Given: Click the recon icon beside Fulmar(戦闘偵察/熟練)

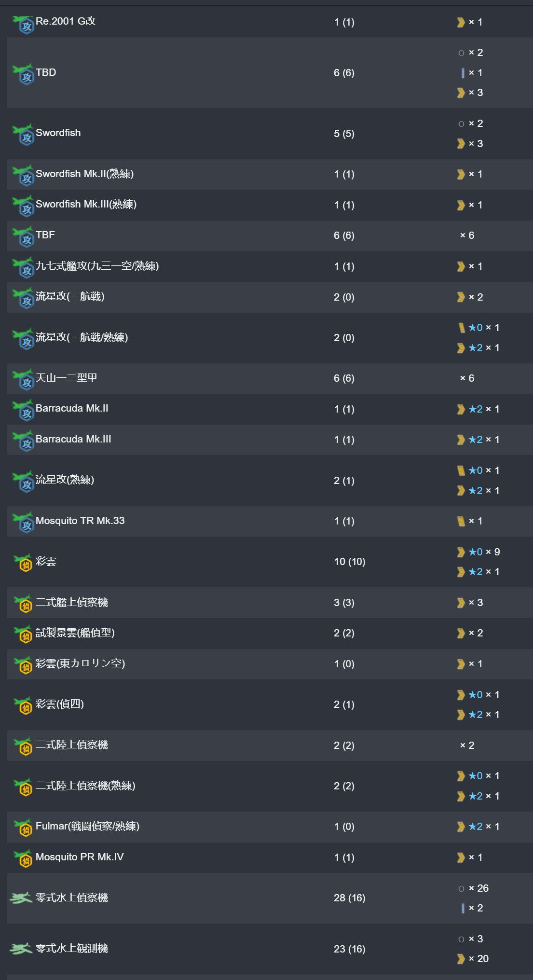Looking at the screenshot, I should (x=23, y=827).
